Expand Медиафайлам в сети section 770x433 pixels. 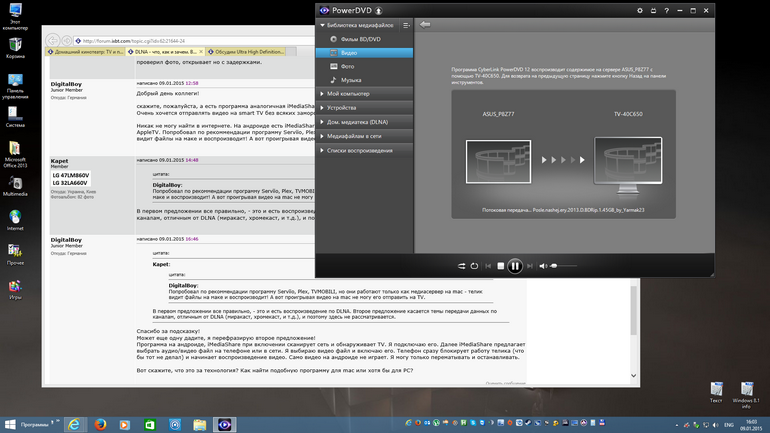coord(364,136)
